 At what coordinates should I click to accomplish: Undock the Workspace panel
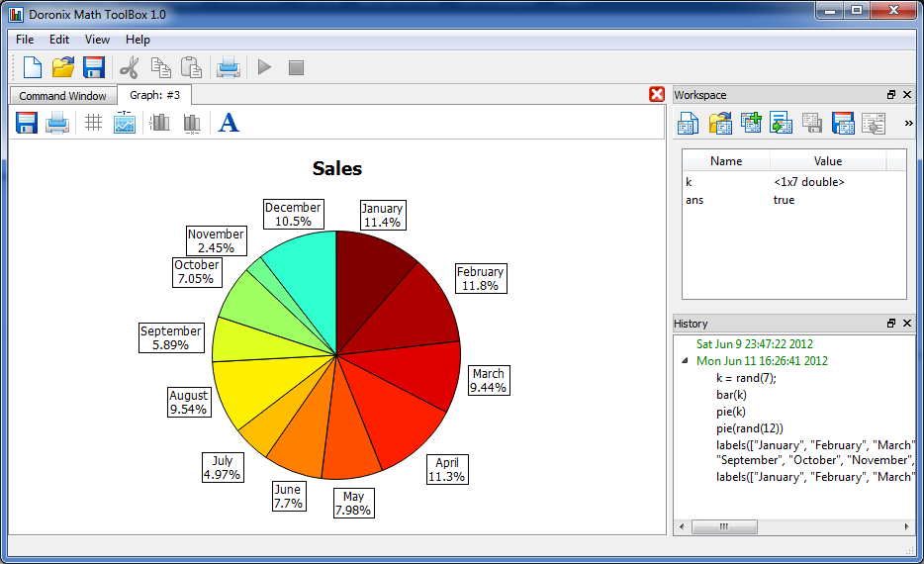click(891, 94)
